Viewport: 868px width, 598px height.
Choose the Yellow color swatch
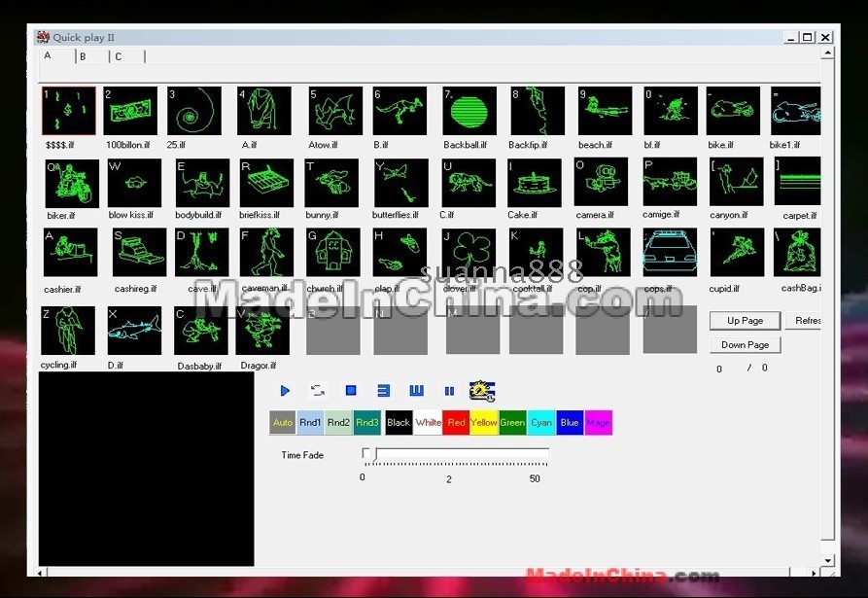click(x=484, y=422)
